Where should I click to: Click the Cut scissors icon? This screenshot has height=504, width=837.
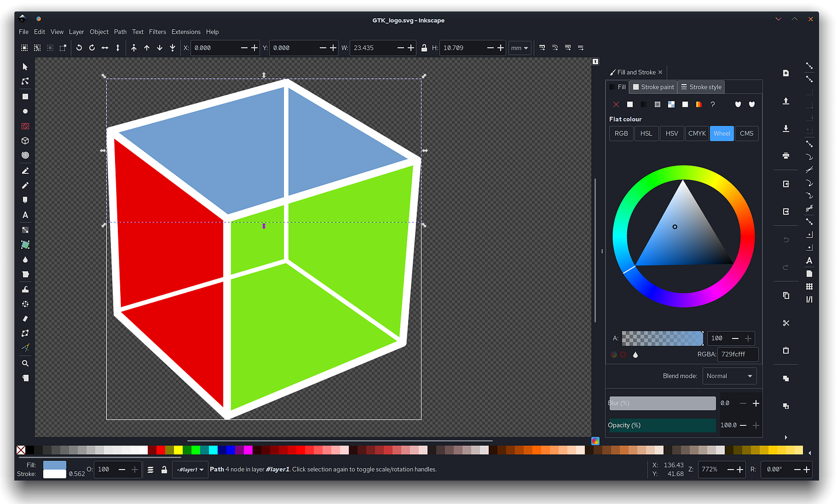(x=786, y=323)
